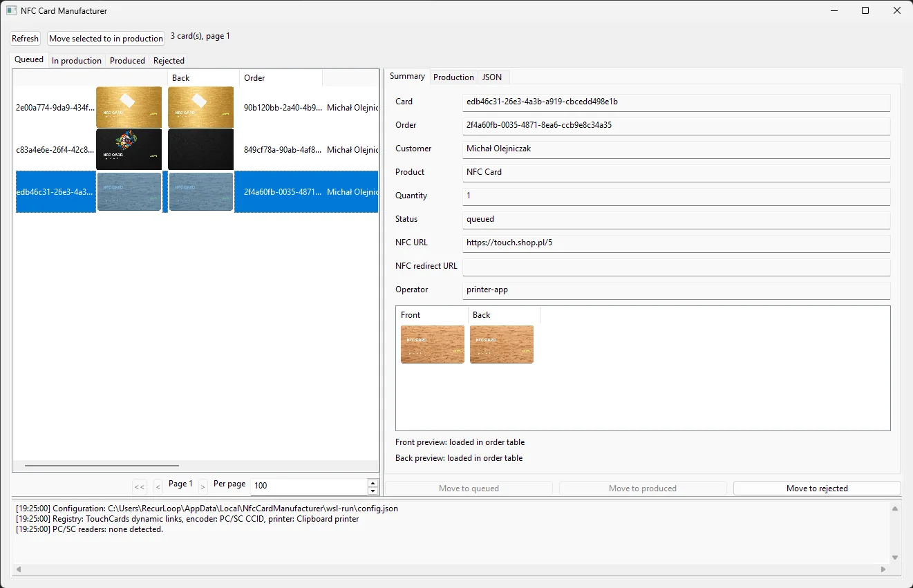Screen dimensions: 913x588
Task: Click the Move to produced button
Action: click(643, 489)
